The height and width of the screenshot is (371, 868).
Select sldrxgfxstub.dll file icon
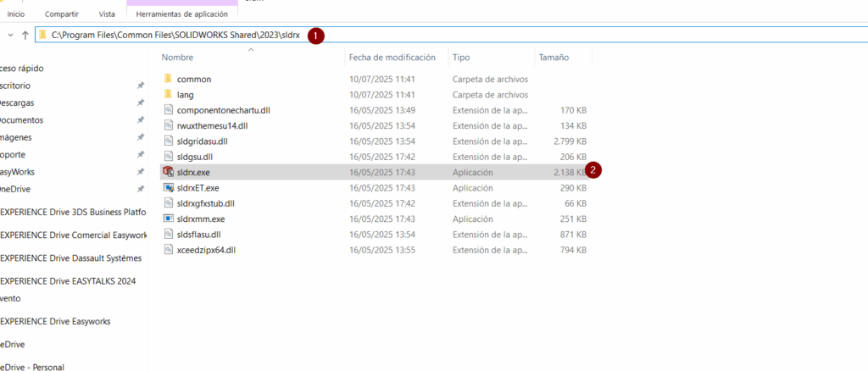tap(169, 203)
